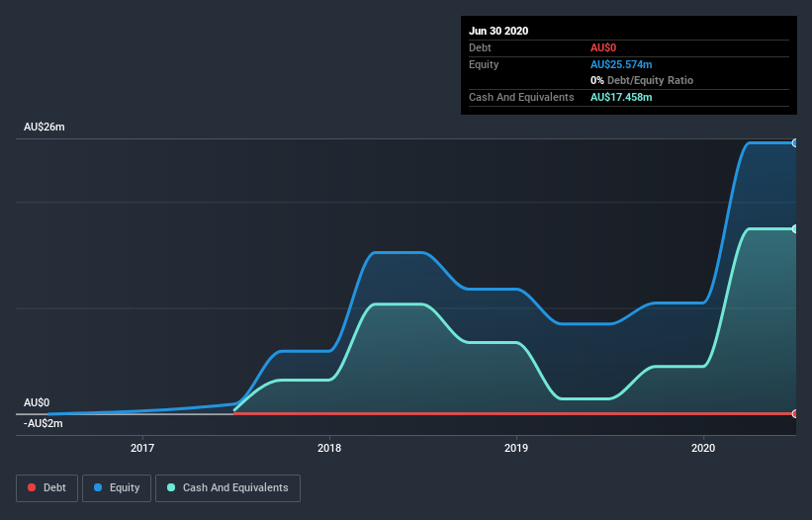Click the Equity label in tooltip
This screenshot has height=520, width=812.
click(x=484, y=64)
